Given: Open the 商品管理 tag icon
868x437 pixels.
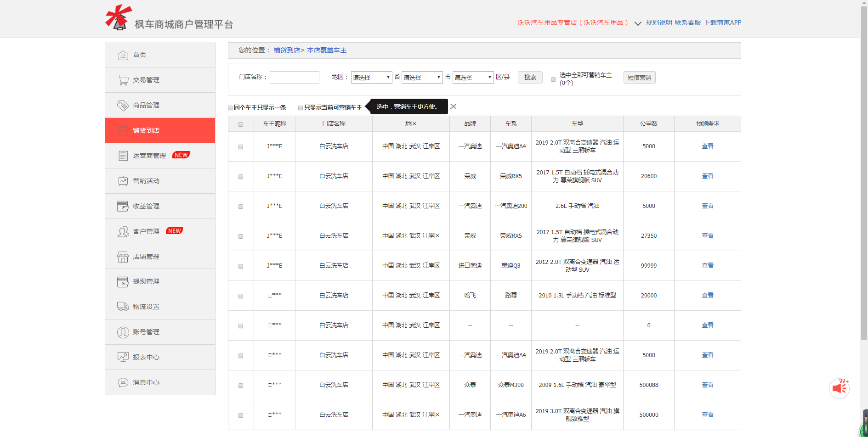Looking at the screenshot, I should pos(122,105).
